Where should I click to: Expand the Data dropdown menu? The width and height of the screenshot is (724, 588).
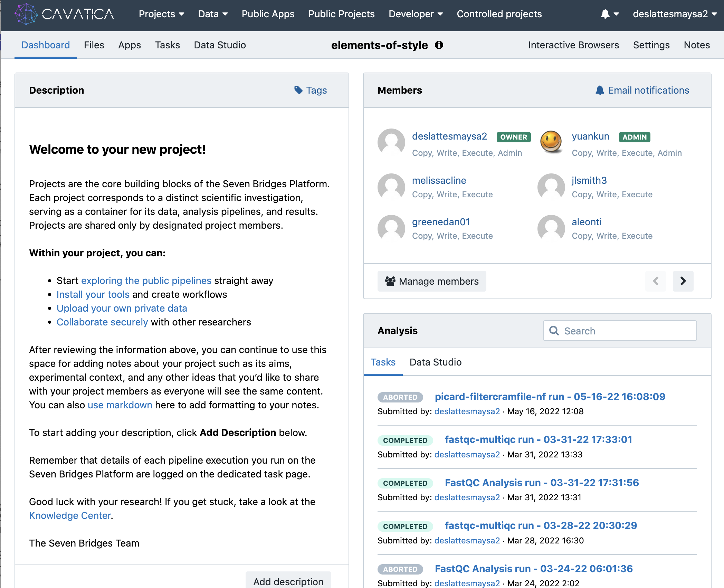click(x=213, y=14)
